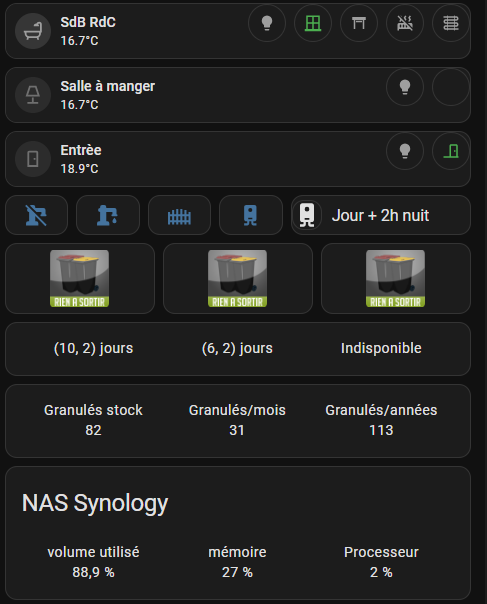This screenshot has width=487, height=604.
Task: Open the Jour + 2h nuit selector
Action: [x=381, y=215]
